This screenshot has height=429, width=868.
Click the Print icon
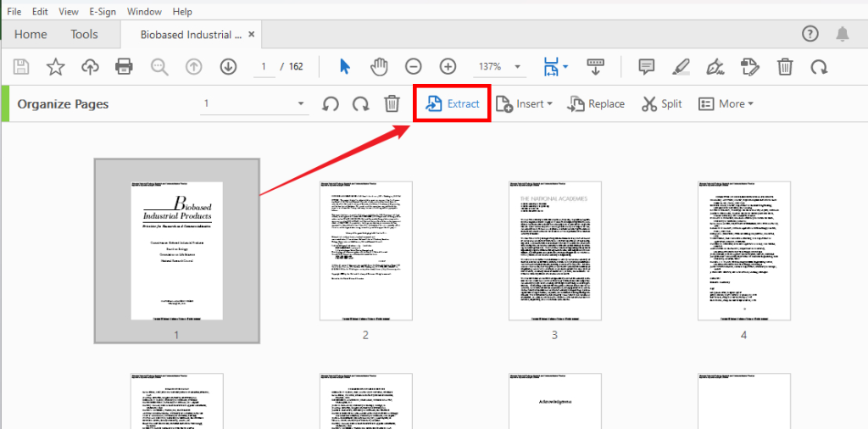point(124,67)
